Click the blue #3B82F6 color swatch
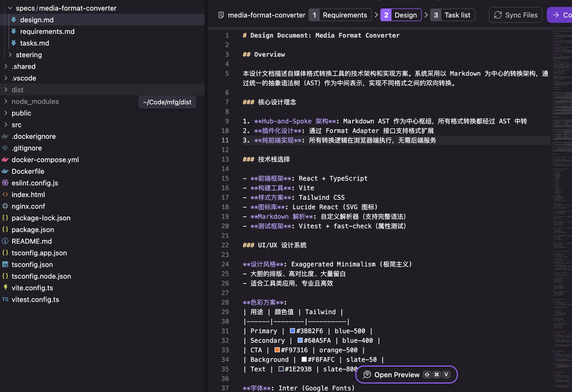572x392 pixels. tap(292, 331)
